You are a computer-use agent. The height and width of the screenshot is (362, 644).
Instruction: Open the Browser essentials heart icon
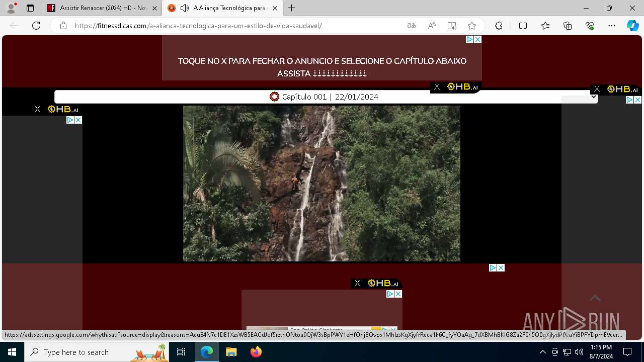(590, 26)
